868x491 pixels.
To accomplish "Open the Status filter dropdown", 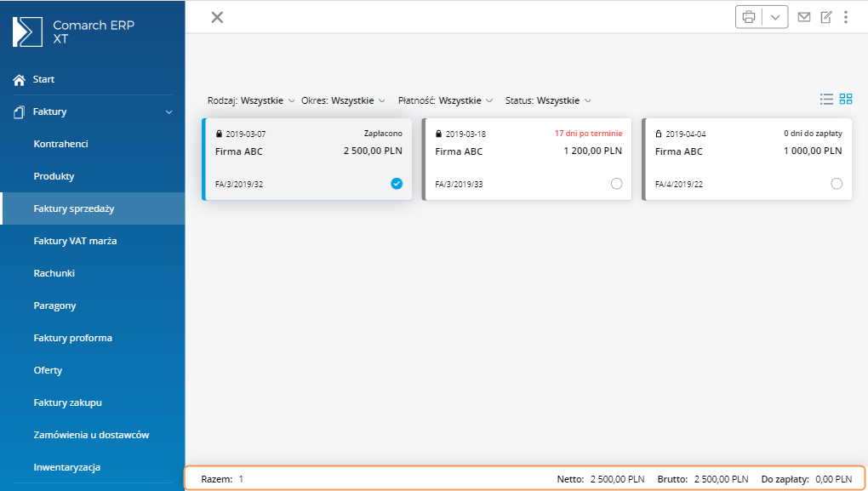I will point(547,100).
